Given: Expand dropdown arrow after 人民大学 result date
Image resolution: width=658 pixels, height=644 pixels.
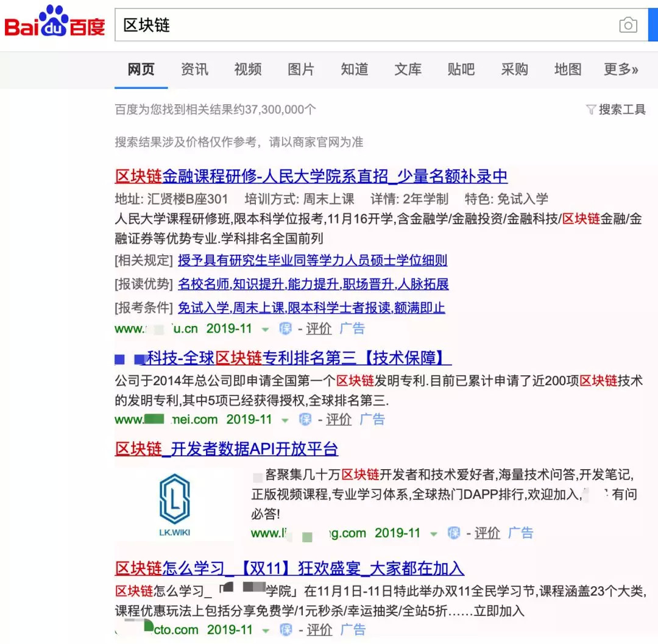Looking at the screenshot, I should click(265, 330).
